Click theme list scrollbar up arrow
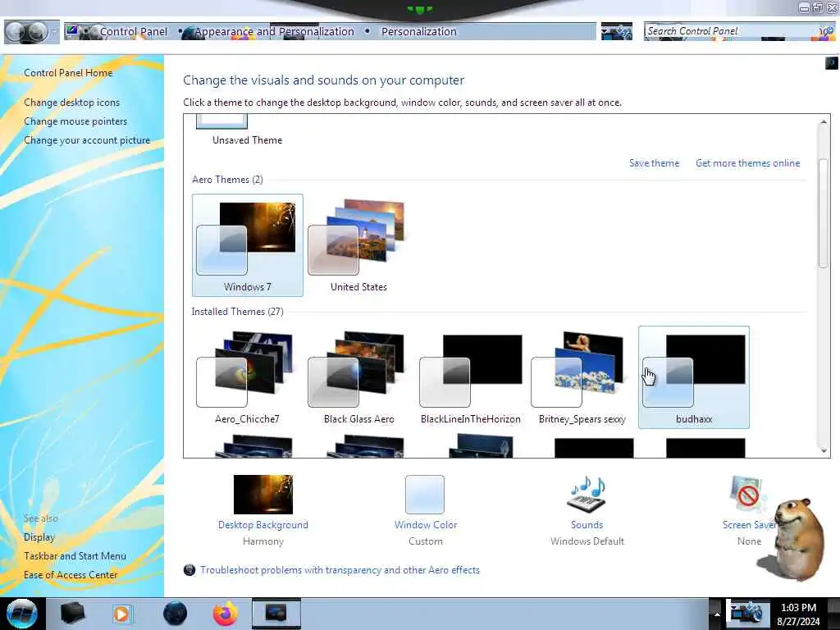 tap(824, 122)
